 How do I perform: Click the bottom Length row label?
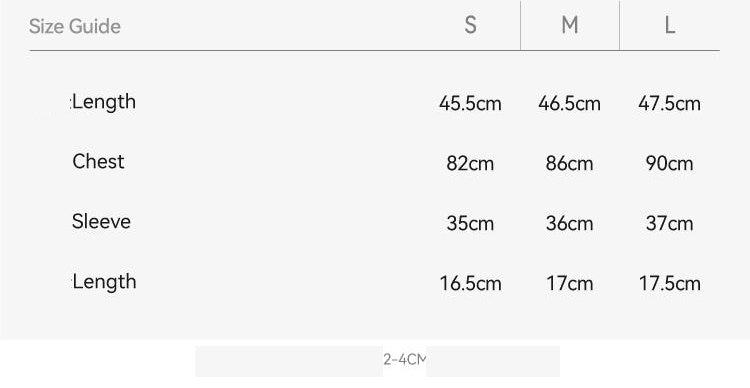pos(104,282)
